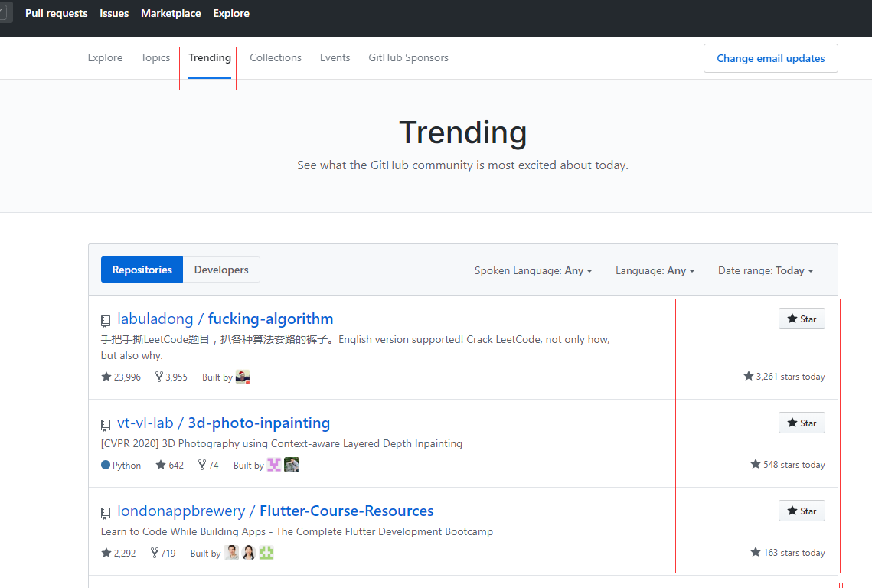Open the Flutter-Course-Resources repository
The width and height of the screenshot is (872, 588).
pyautogui.click(x=347, y=511)
